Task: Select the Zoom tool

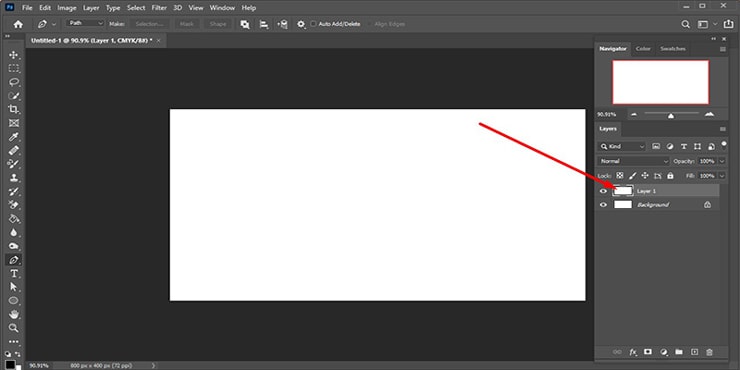Action: click(14, 328)
